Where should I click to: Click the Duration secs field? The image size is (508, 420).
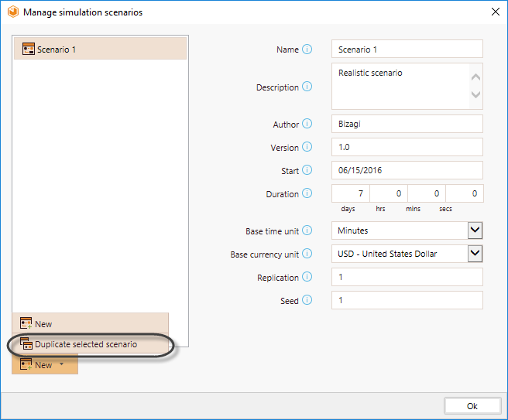(x=465, y=193)
